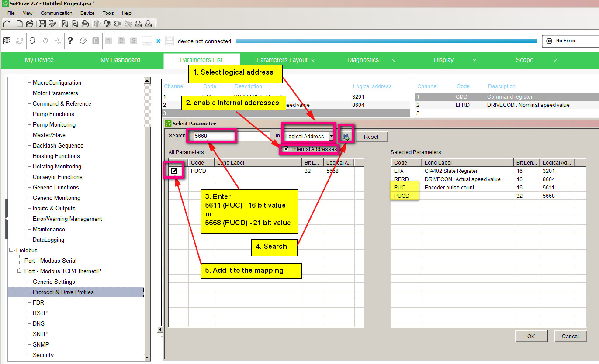Switch to Scope tab
The height and width of the screenshot is (364, 599).
[x=524, y=60]
